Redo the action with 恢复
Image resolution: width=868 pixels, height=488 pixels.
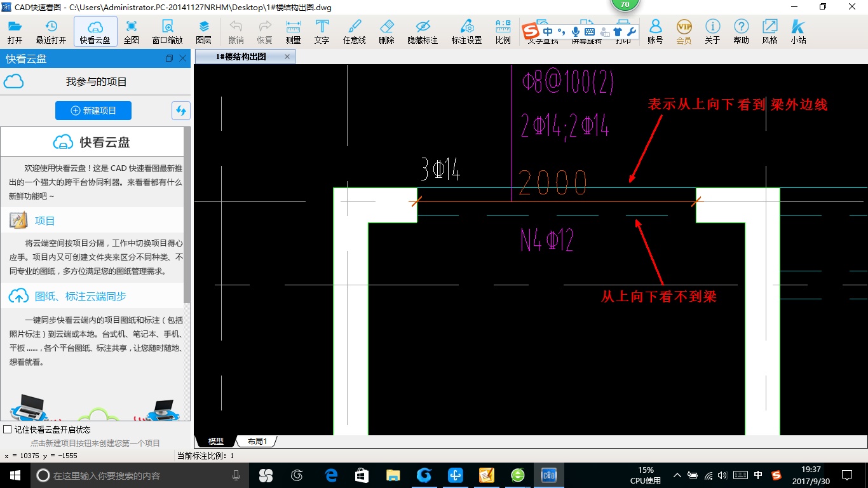(x=265, y=32)
